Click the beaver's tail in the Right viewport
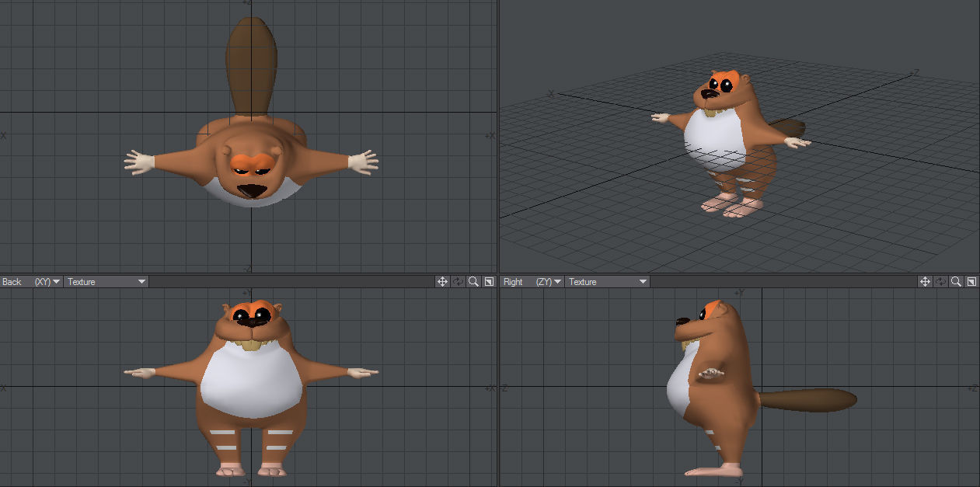Viewport: 980px width, 487px height. [x=808, y=400]
